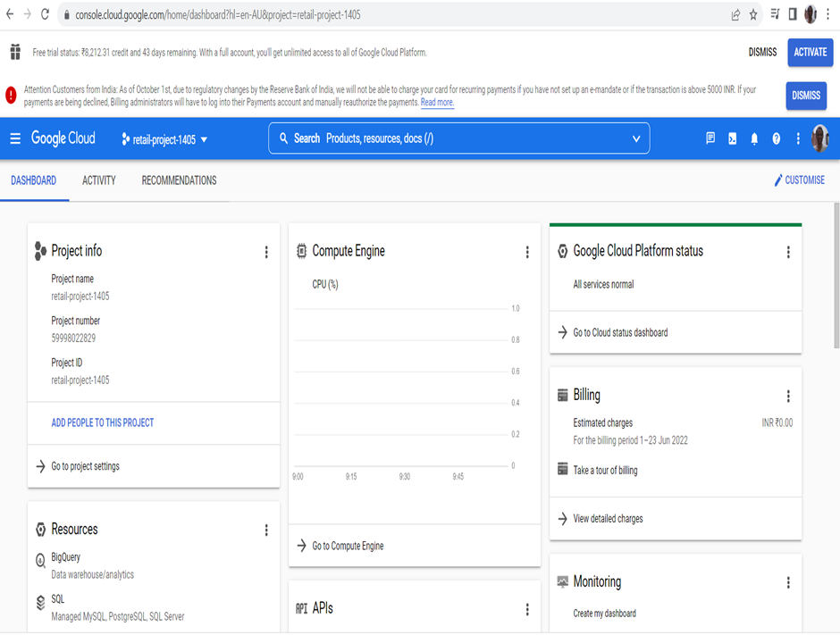Dismiss the free trial status banner
Viewport: 840px width, 635px height.
point(762,53)
